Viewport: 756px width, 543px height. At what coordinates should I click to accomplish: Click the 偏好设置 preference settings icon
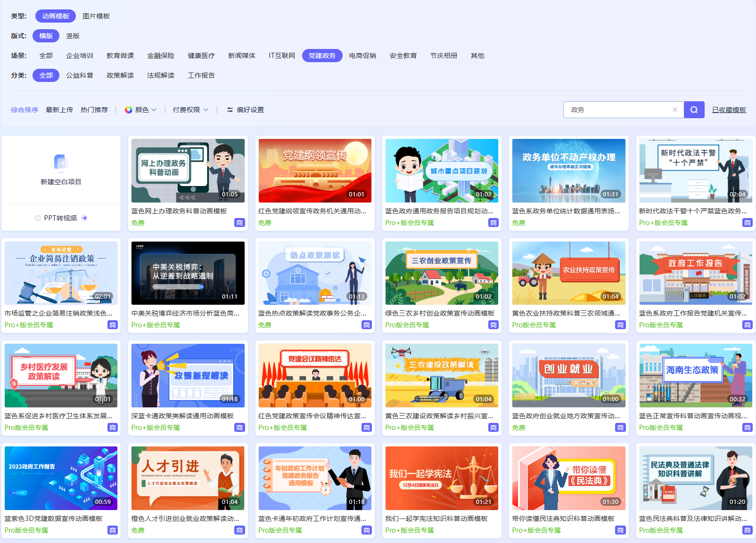(230, 110)
